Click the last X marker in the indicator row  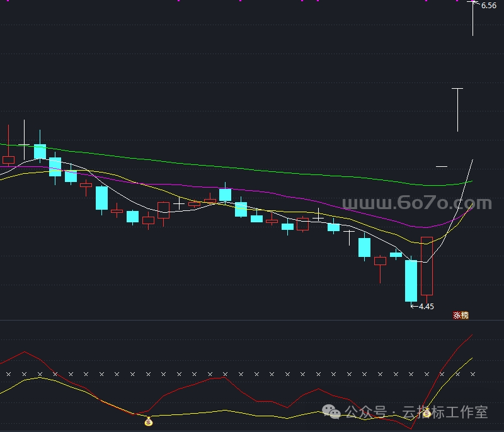click(472, 375)
